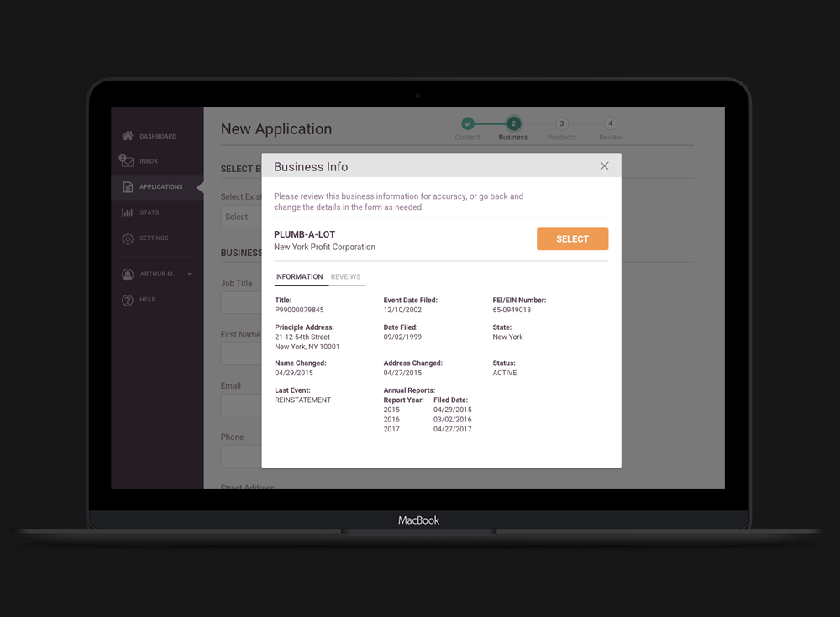
Task: Switch to the Information tab
Action: (x=299, y=277)
